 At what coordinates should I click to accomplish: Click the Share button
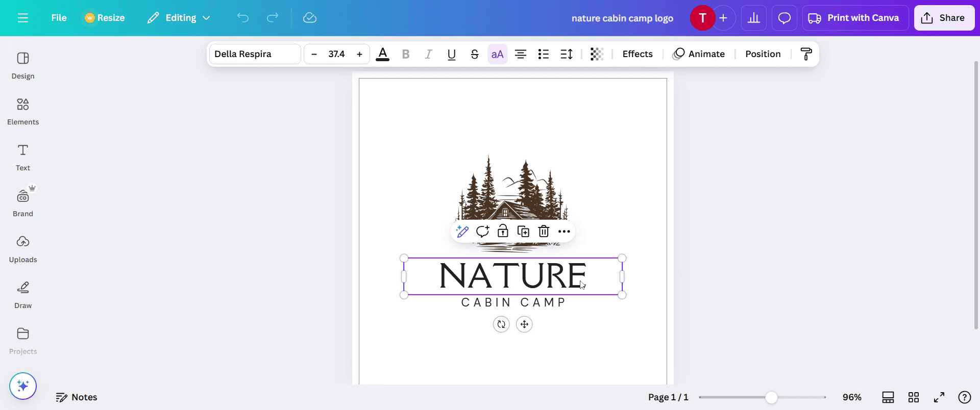pos(944,18)
